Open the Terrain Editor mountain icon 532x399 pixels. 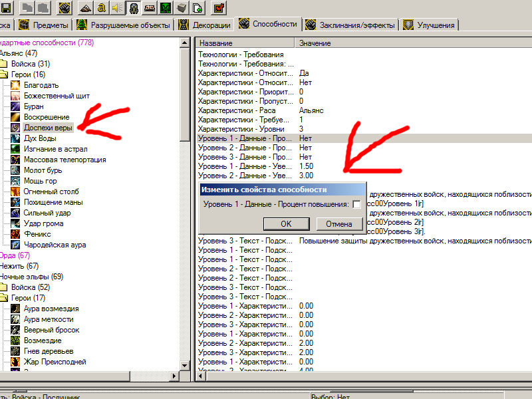[x=85, y=7]
